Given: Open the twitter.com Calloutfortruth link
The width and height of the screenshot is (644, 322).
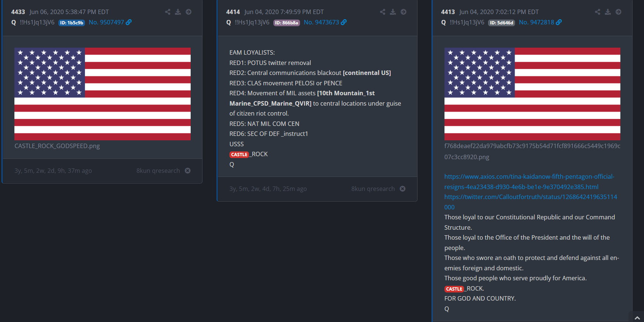Looking at the screenshot, I should pyautogui.click(x=531, y=202).
